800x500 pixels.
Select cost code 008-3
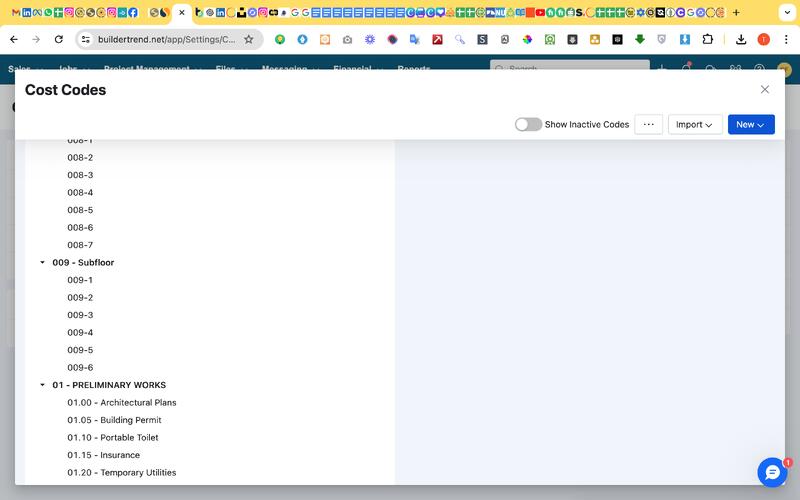pos(80,175)
